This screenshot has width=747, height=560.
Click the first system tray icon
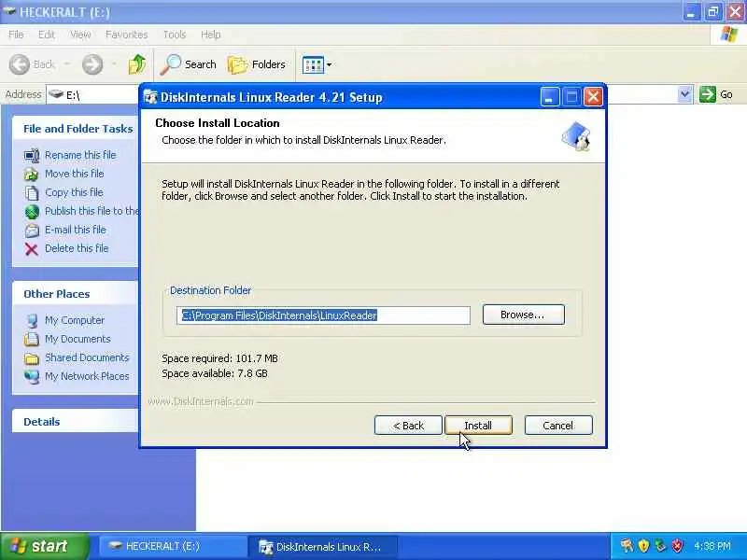(x=627, y=546)
